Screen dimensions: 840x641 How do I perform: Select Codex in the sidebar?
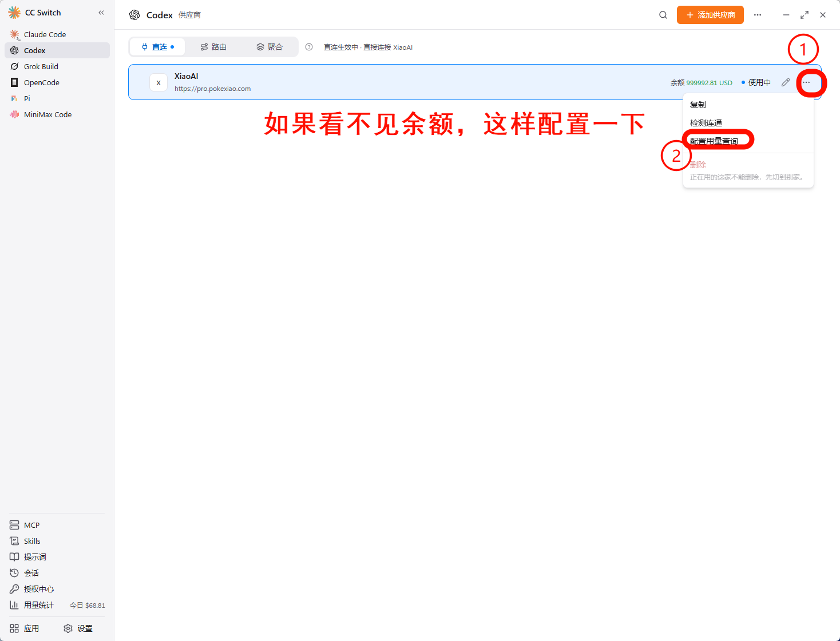click(57, 50)
